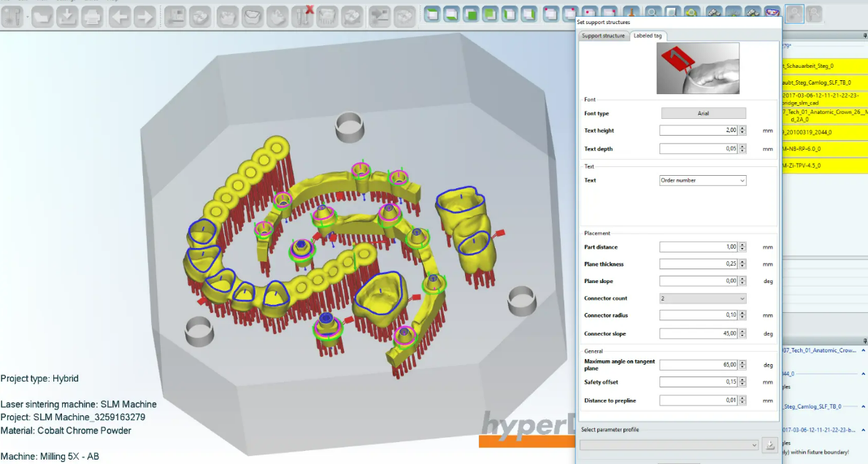Click the Safety offset spinner arrows

pos(742,382)
